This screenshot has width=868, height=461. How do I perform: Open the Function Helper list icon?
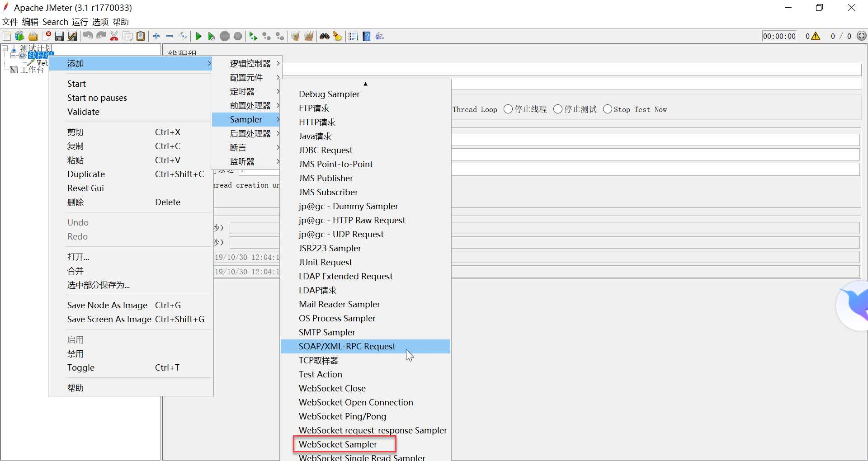353,36
